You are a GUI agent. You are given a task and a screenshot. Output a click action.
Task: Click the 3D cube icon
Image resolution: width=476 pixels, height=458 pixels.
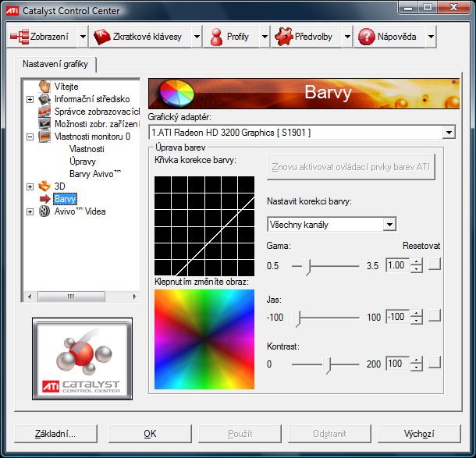point(44,186)
